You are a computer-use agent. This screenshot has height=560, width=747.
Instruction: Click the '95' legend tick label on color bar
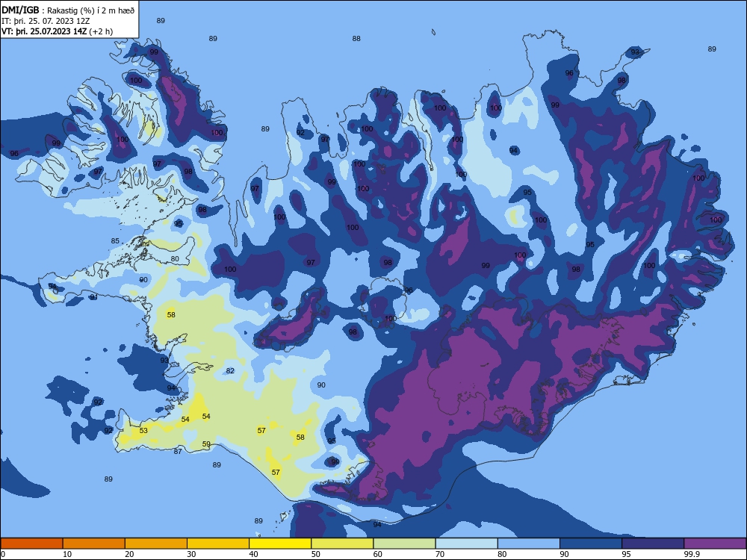tap(626, 554)
